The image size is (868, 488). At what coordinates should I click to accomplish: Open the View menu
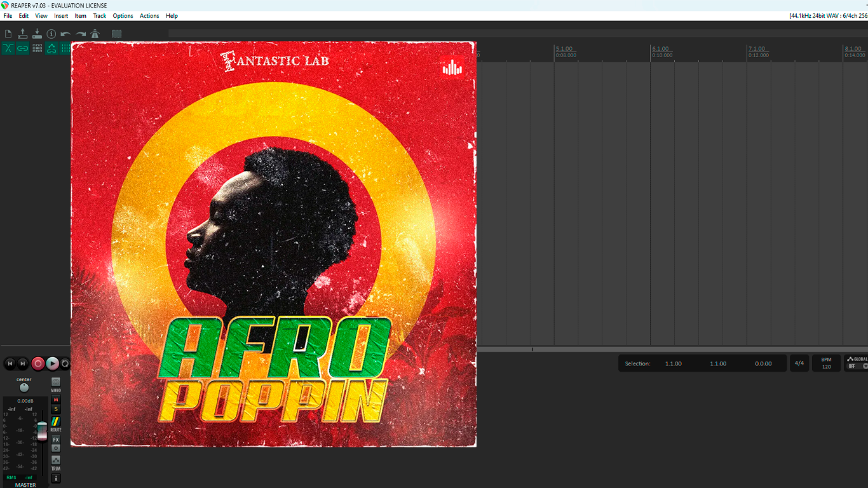point(41,16)
